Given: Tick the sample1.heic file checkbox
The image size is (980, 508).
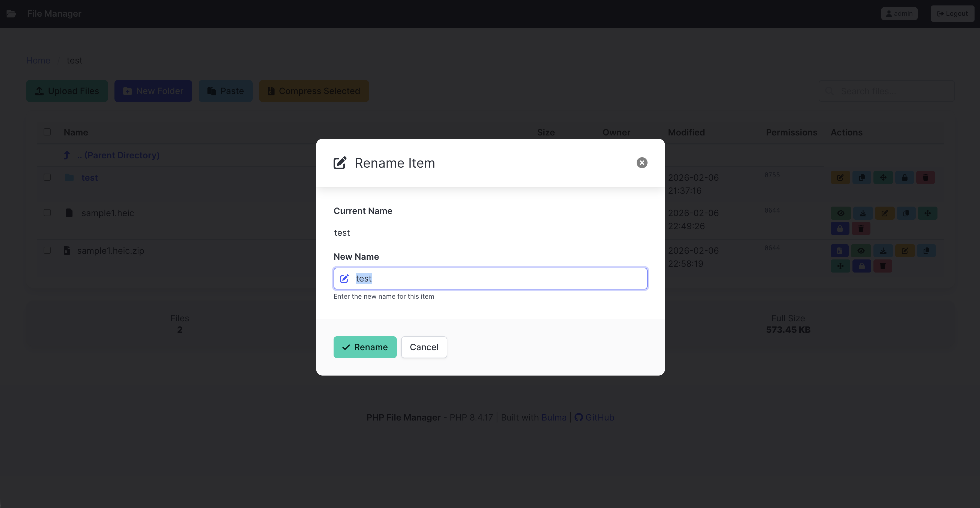Looking at the screenshot, I should (47, 213).
